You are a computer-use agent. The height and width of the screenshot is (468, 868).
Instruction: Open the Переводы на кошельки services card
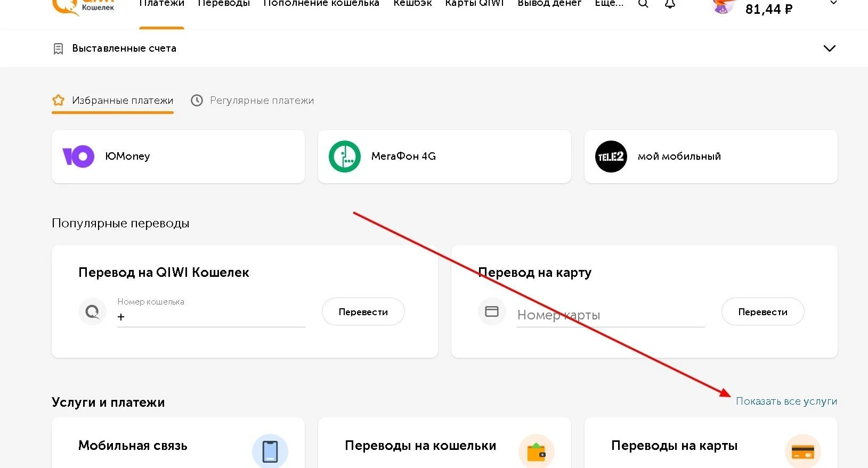(445, 443)
